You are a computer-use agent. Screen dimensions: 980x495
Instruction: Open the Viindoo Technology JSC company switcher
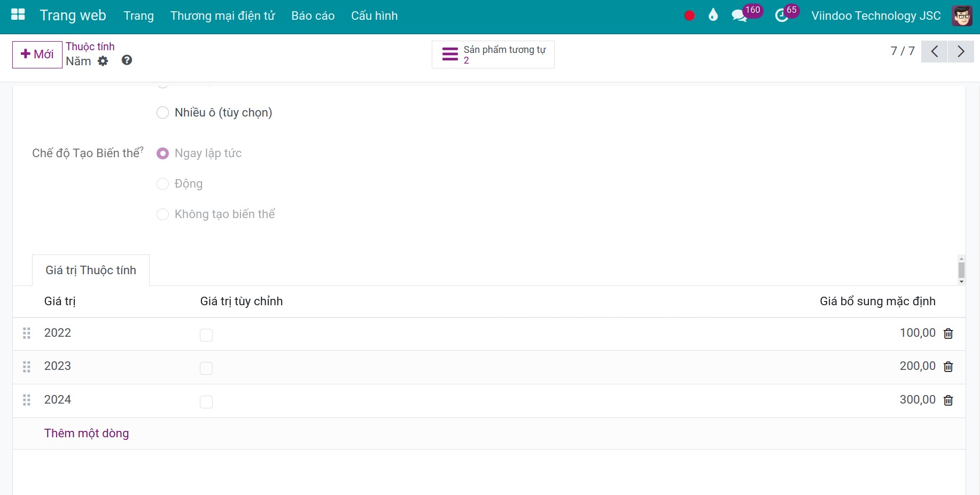click(875, 16)
